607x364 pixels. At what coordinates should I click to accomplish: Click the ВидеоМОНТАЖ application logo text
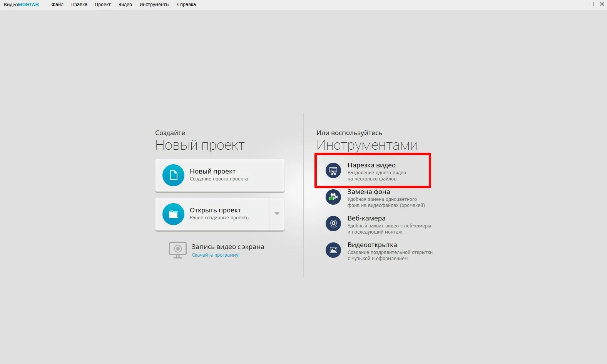coord(22,5)
